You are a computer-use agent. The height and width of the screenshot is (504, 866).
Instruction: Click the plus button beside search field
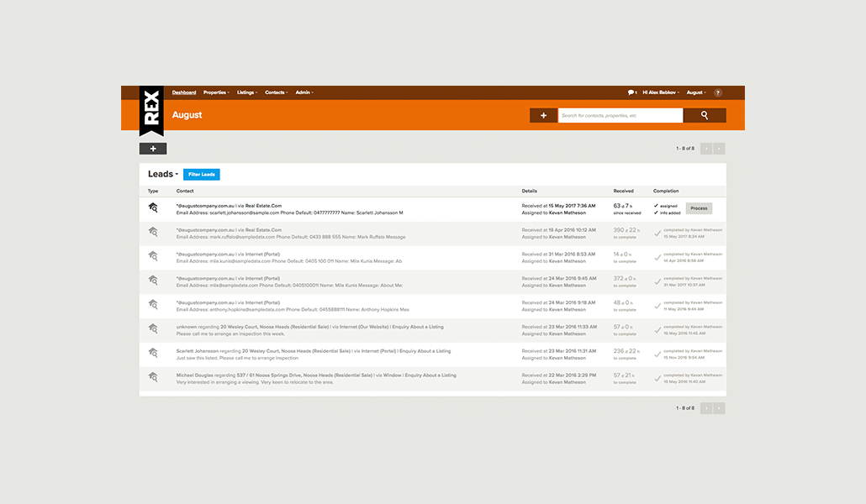pos(543,115)
